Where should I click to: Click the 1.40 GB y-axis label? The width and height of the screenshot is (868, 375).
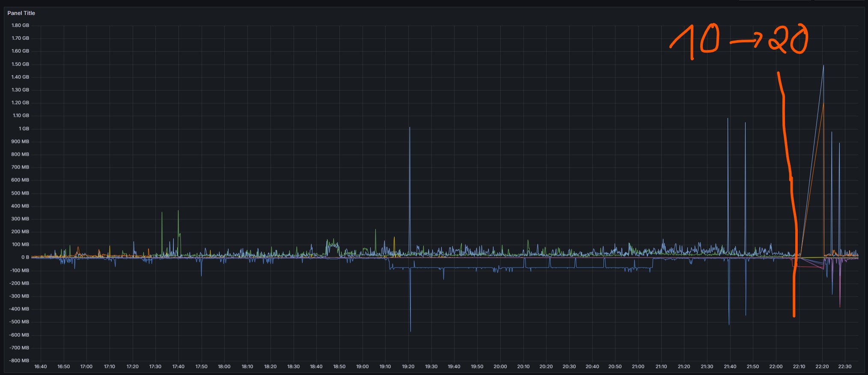click(20, 77)
